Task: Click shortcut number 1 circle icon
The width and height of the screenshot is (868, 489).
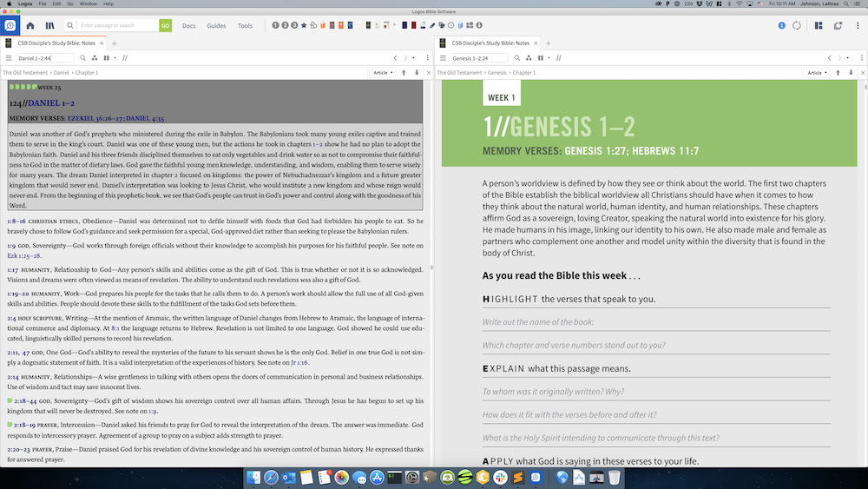Action: click(276, 25)
